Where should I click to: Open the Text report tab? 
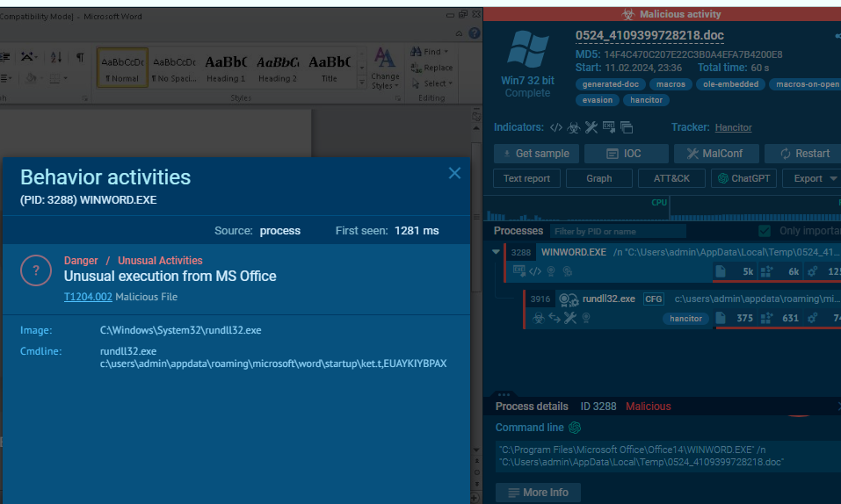[x=526, y=178]
